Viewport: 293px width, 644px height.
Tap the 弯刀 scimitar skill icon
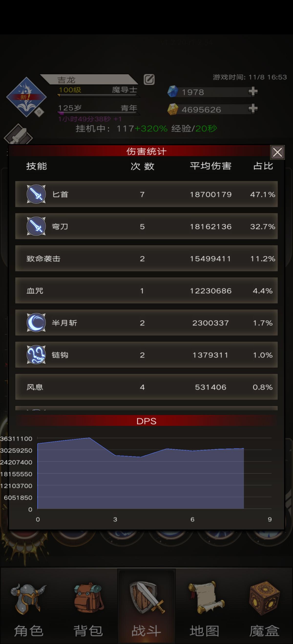pyautogui.click(x=36, y=226)
